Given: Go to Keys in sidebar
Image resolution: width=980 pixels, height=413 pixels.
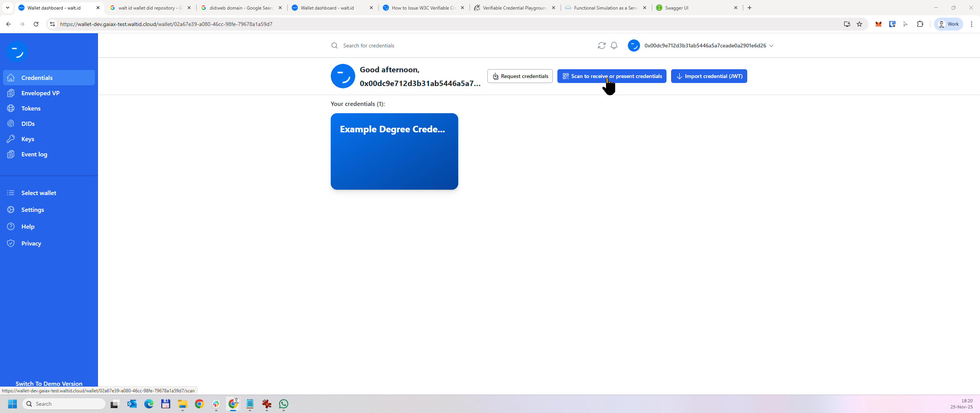Looking at the screenshot, I should click(28, 139).
